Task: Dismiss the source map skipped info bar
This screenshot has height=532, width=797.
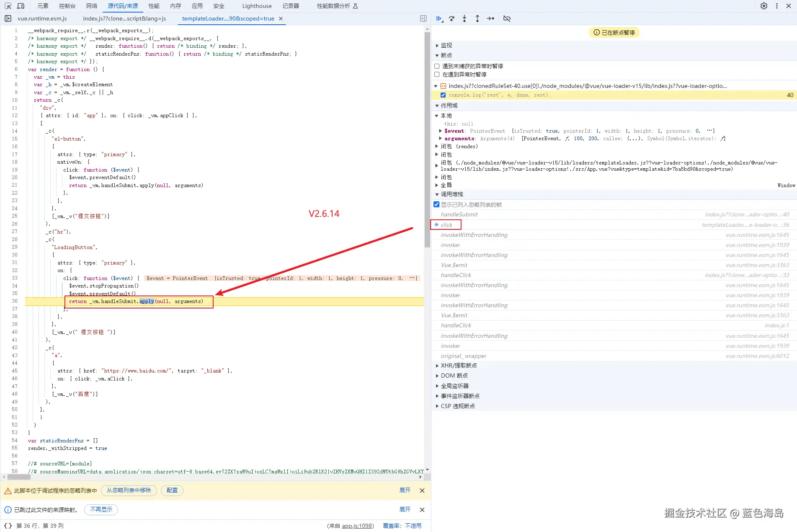Action: [x=422, y=510]
